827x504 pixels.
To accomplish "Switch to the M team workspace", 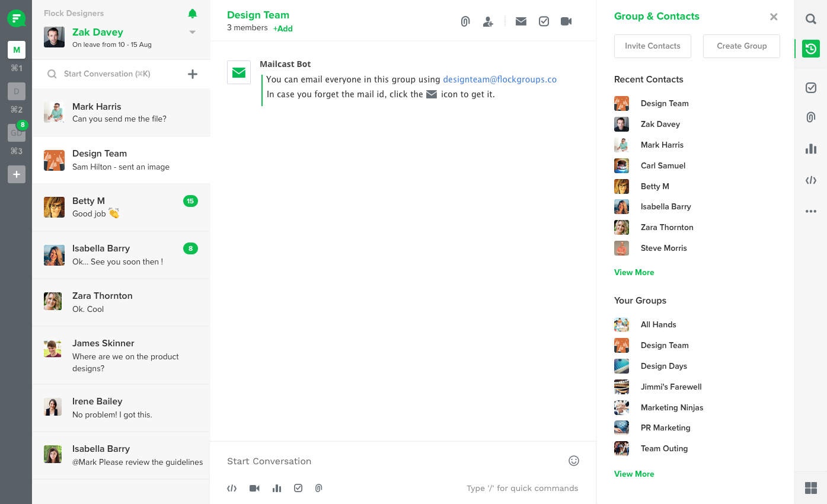I will (x=17, y=50).
